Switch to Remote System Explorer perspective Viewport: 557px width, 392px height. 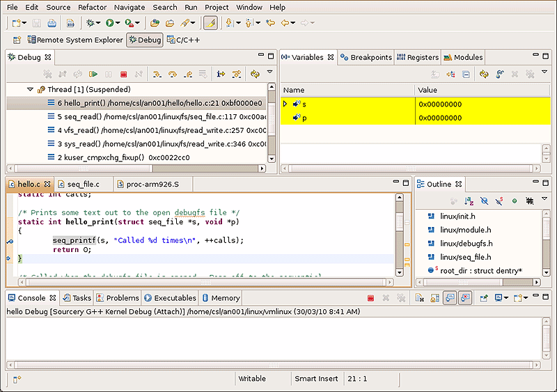coord(75,40)
